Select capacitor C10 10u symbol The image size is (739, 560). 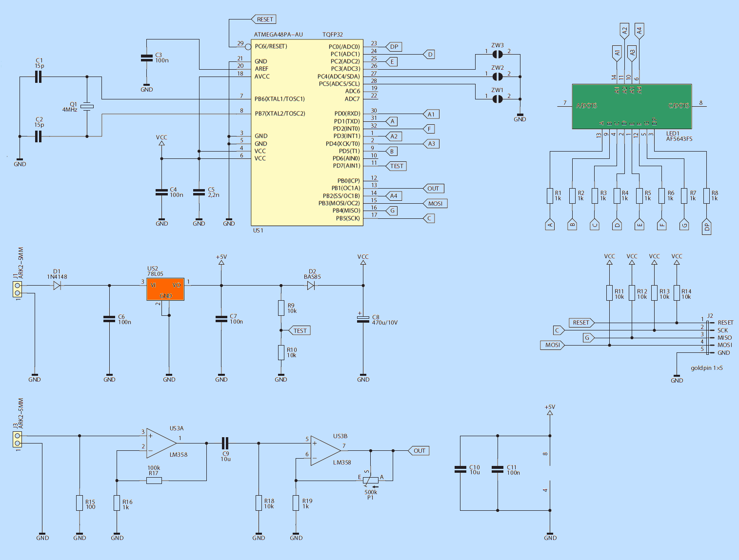[460, 469]
